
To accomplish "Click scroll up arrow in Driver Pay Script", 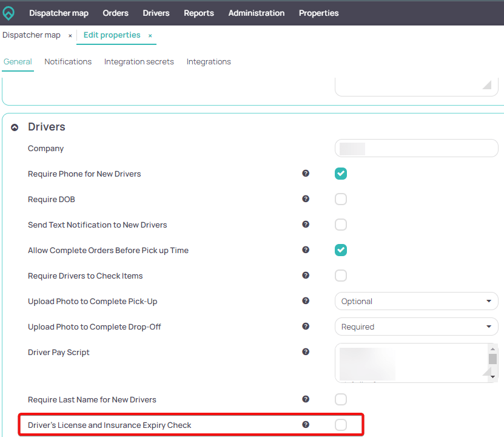I will coord(492,349).
